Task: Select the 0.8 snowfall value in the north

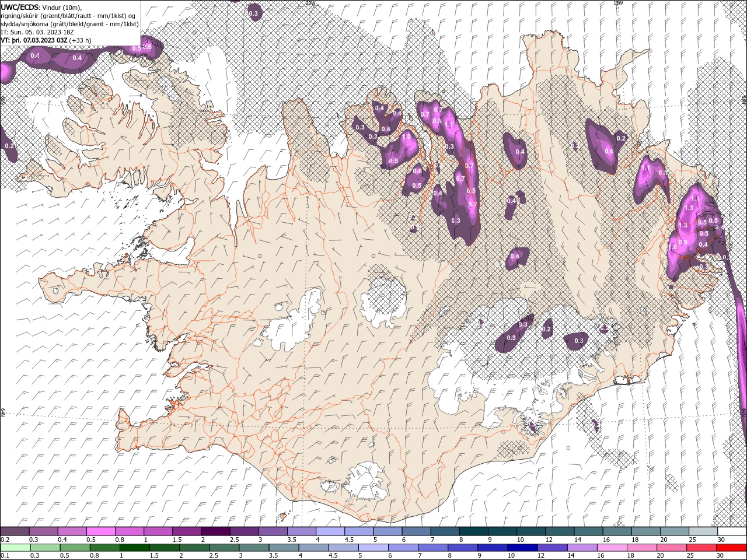Action: point(437,121)
